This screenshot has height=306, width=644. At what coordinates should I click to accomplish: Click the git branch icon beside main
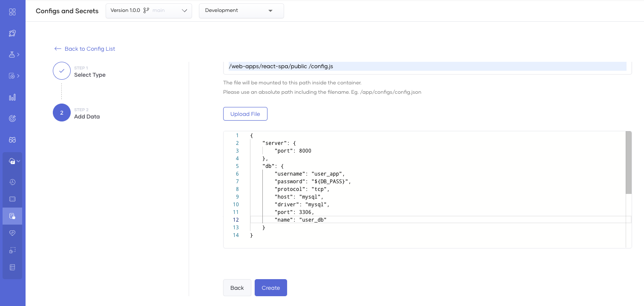pyautogui.click(x=146, y=11)
